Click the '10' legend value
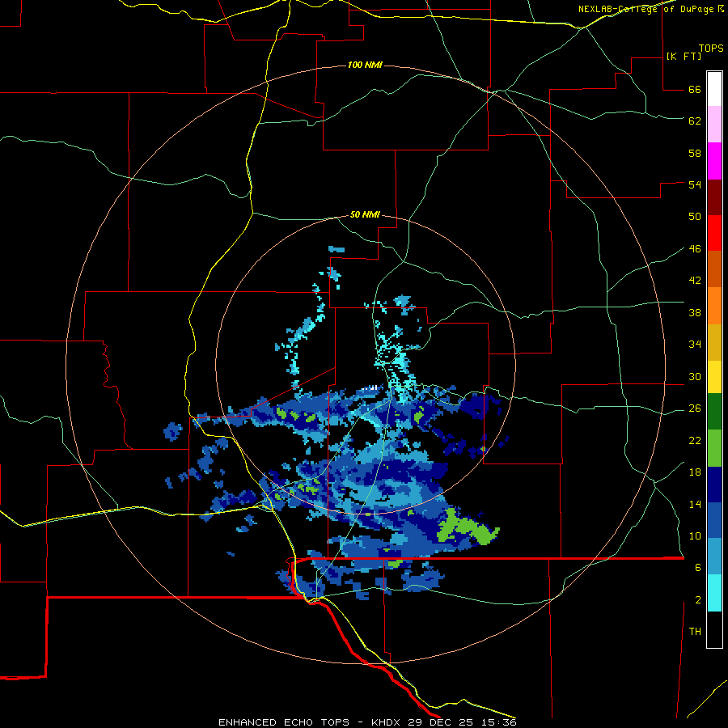The image size is (728, 728). tap(695, 536)
